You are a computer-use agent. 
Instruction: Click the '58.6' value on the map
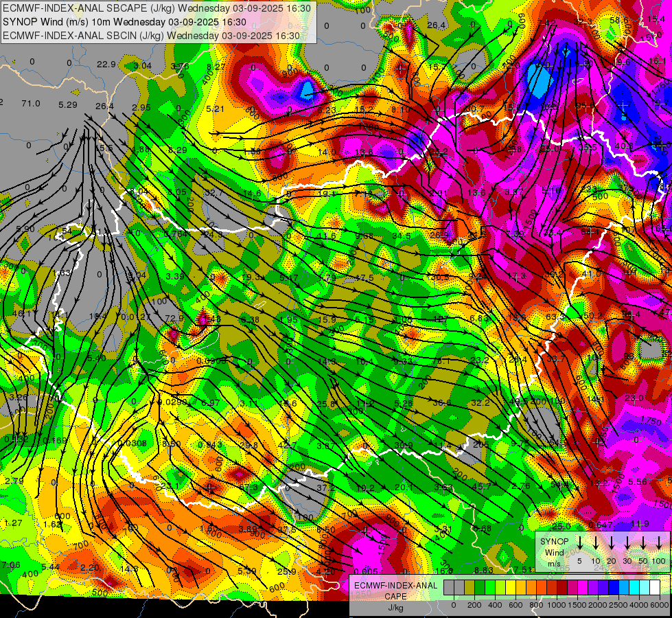[619, 20]
